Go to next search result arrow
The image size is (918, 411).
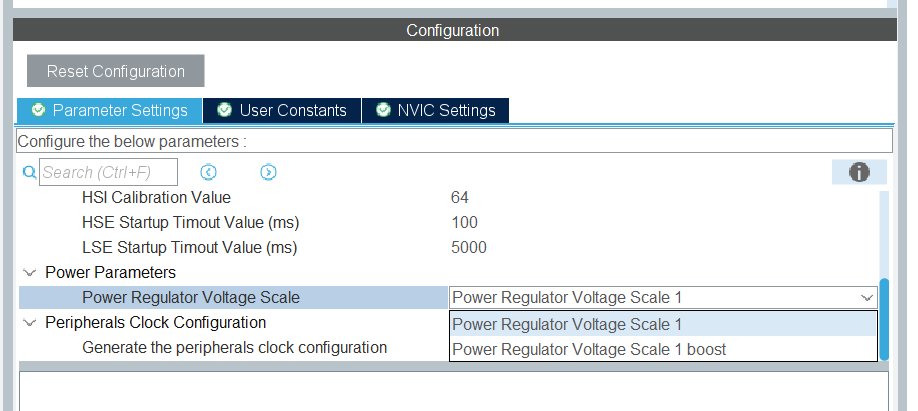pyautogui.click(x=268, y=172)
